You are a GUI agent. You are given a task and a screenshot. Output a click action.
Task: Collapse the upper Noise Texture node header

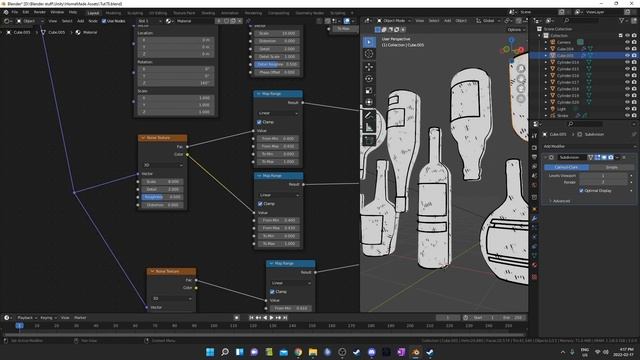pos(143,138)
